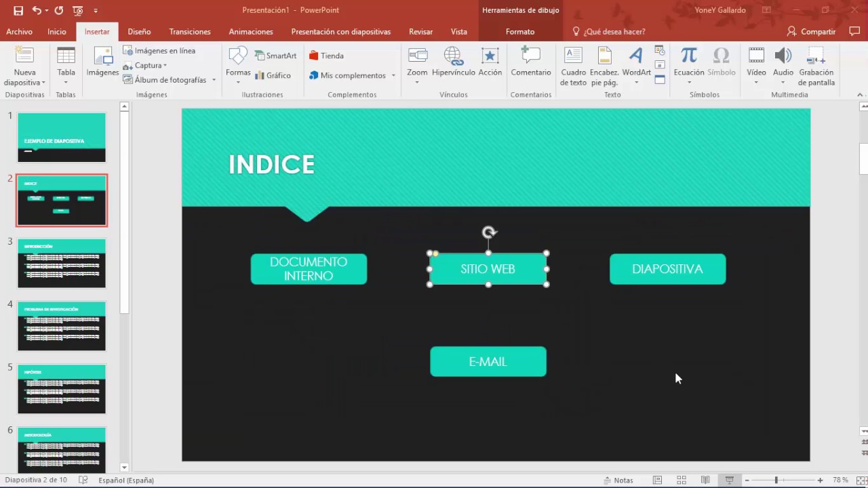The height and width of the screenshot is (488, 868).
Task: Switch to Slide Sorter view in status bar
Action: pos(682,480)
